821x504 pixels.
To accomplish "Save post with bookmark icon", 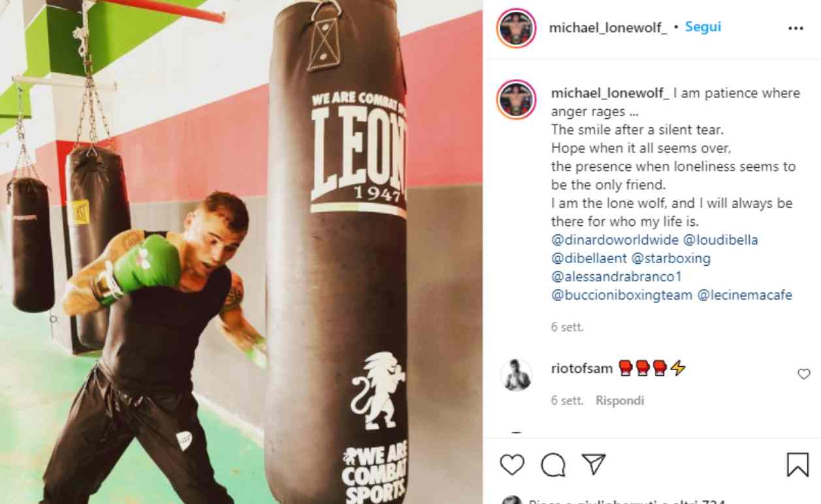I will click(x=797, y=465).
